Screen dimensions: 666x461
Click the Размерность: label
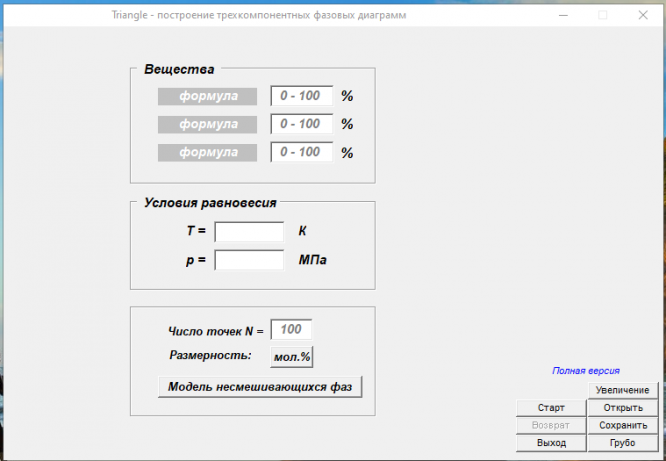coord(210,355)
